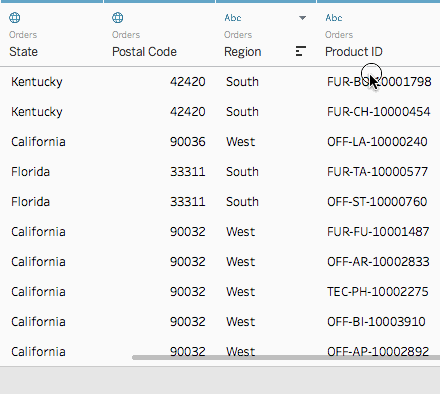Click postal code 33311 in FUR-TA-10000577 row
This screenshot has height=394, width=440.
(188, 172)
